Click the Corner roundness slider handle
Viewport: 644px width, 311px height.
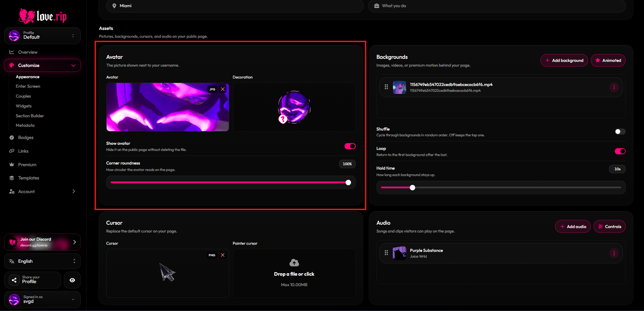(348, 183)
